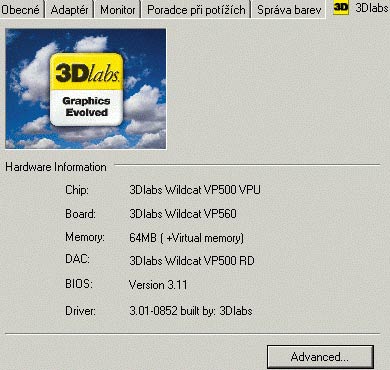Select the text 3Dlabs Wildcat VP500 VPU
Screen dimensions: 390x370
(195, 190)
